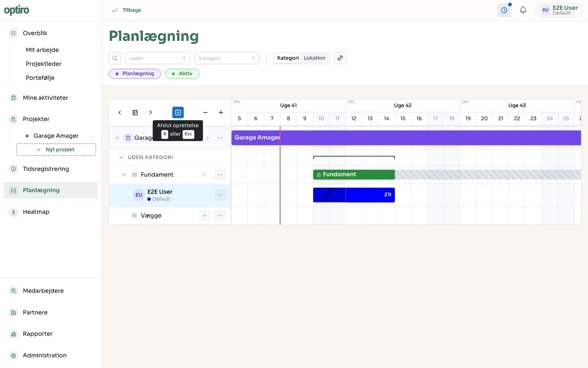The width and height of the screenshot is (588, 368).
Task: Open the calendar date picker icon
Action: [x=135, y=112]
